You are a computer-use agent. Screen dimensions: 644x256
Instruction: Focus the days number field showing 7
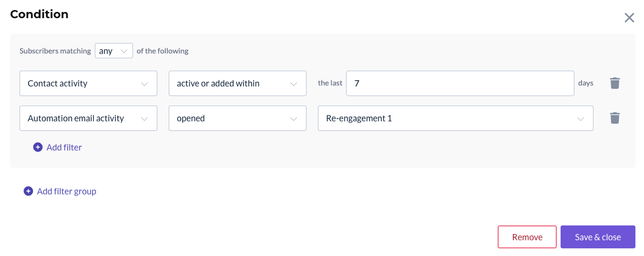coord(460,83)
